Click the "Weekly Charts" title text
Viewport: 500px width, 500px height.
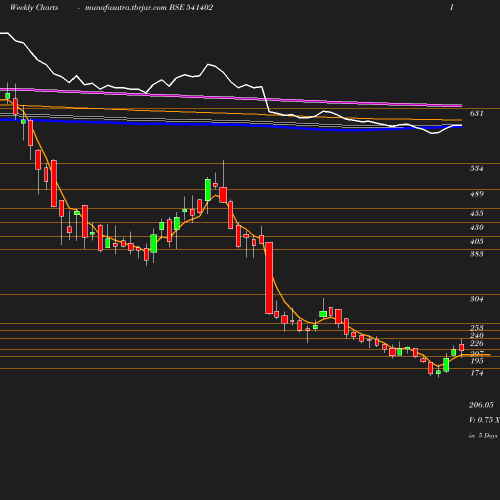pyautogui.click(x=34, y=8)
